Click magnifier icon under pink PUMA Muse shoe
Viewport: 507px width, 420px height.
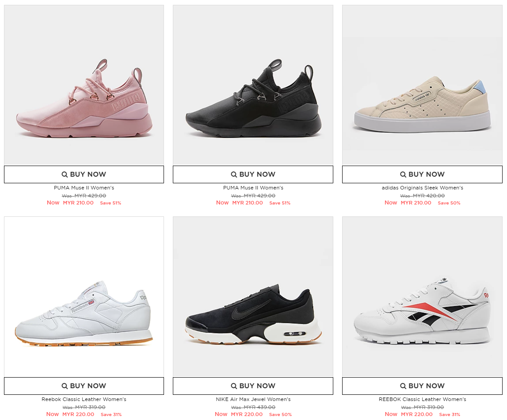click(x=65, y=174)
